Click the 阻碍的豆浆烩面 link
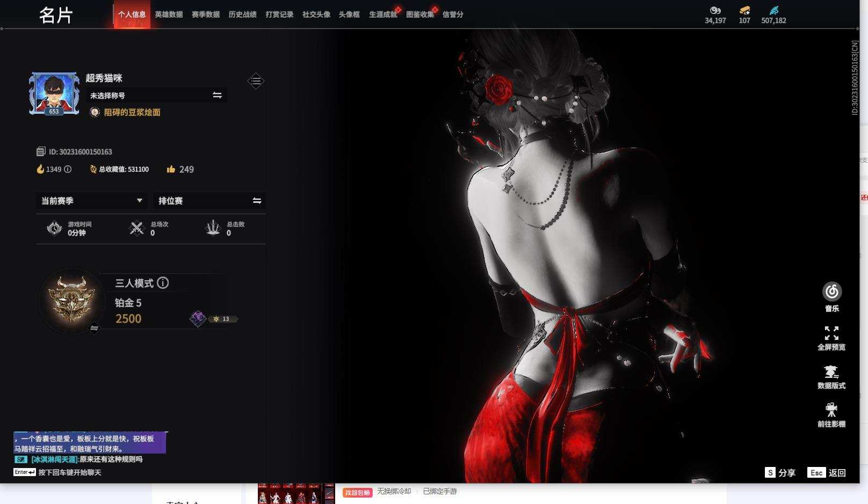 click(x=132, y=112)
